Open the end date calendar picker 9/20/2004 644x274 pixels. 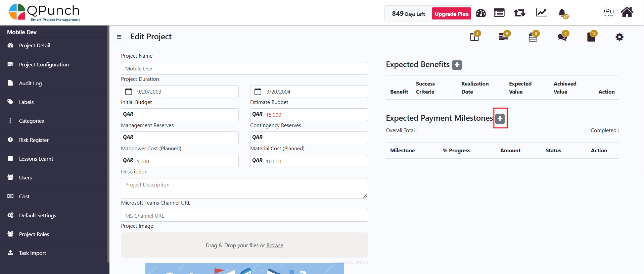pyautogui.click(x=258, y=92)
